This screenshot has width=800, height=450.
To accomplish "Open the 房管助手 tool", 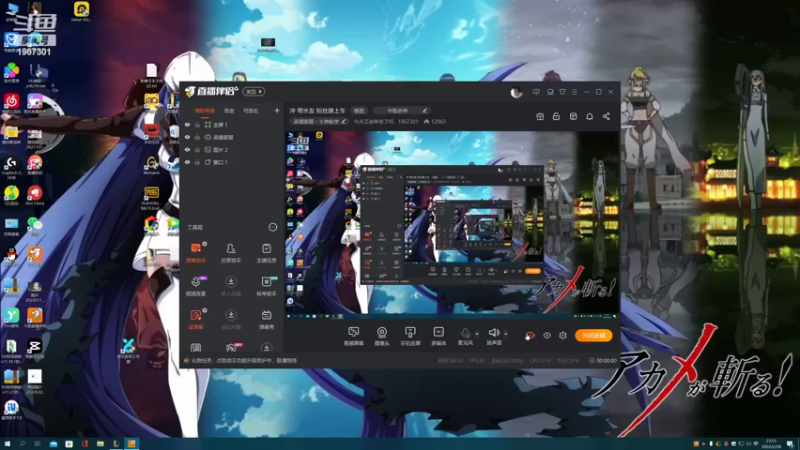I will coord(231,253).
